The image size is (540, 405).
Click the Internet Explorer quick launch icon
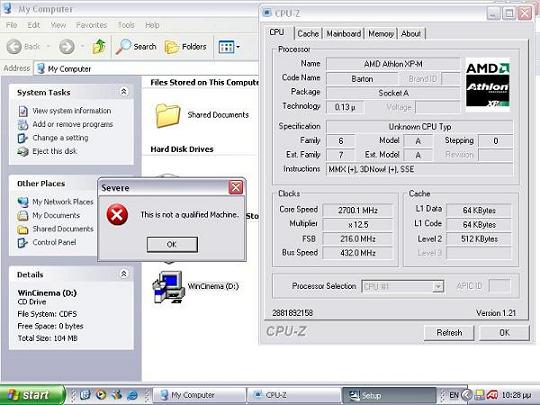click(x=133, y=395)
